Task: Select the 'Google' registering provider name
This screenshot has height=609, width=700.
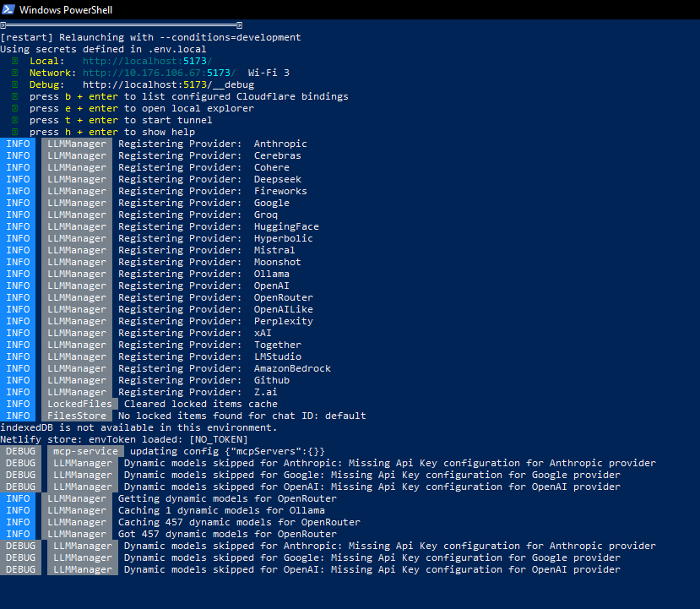Action: (271, 204)
